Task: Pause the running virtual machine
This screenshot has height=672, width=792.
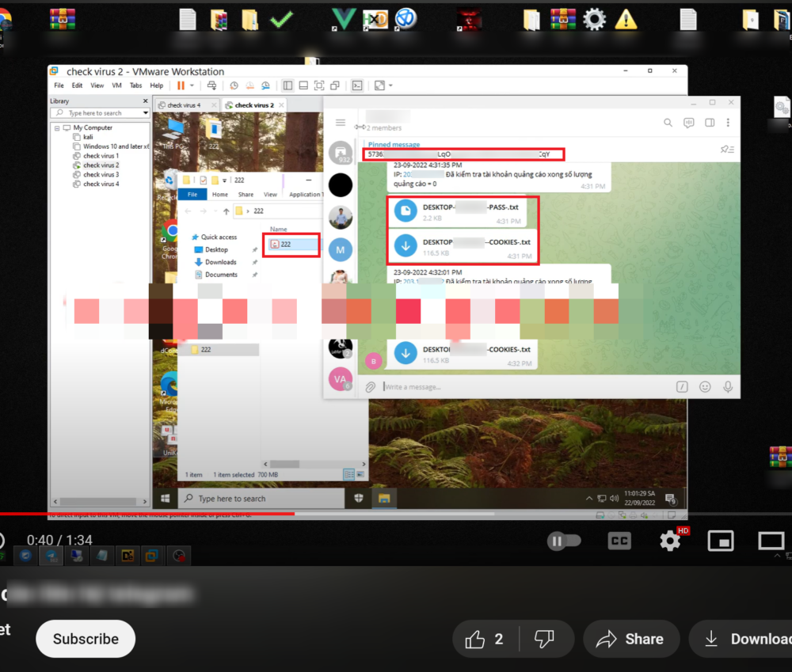Action: click(x=181, y=85)
